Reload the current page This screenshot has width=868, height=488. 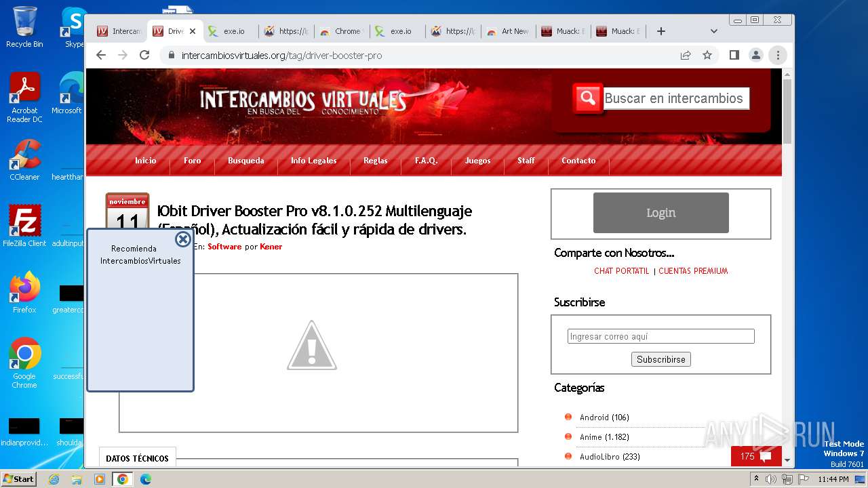pos(144,55)
